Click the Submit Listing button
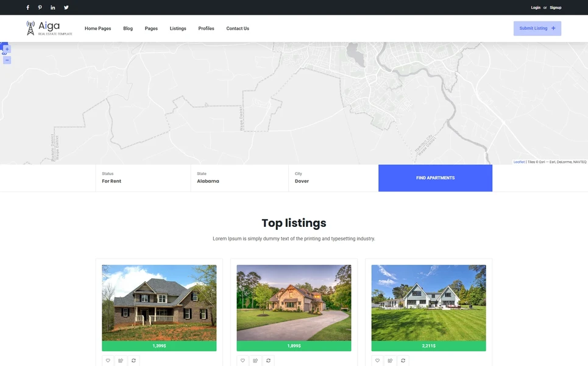This screenshot has width=588, height=366. point(537,28)
